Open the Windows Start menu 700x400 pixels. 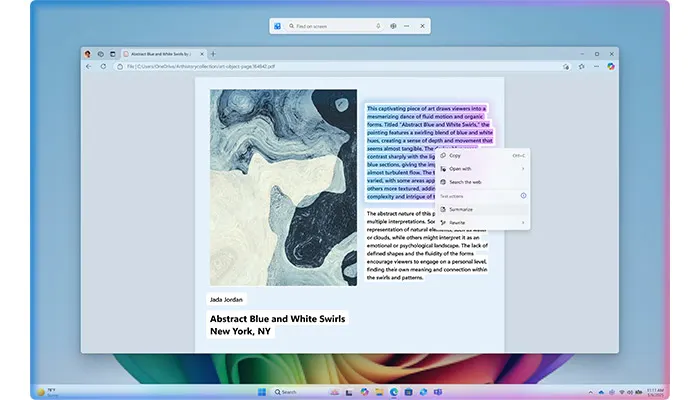[x=262, y=392]
